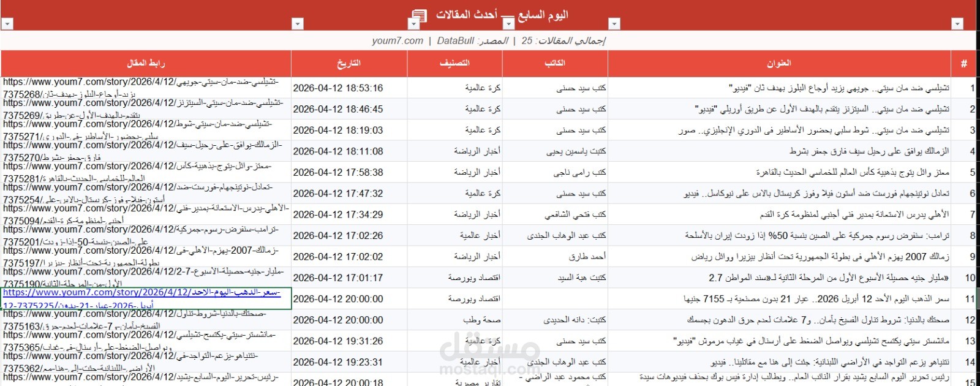
Task: Select author cell أحمد طارق
Action: [555, 257]
